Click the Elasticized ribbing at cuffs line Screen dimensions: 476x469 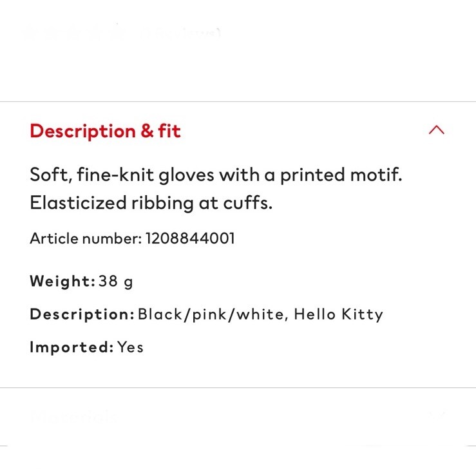coord(151,203)
